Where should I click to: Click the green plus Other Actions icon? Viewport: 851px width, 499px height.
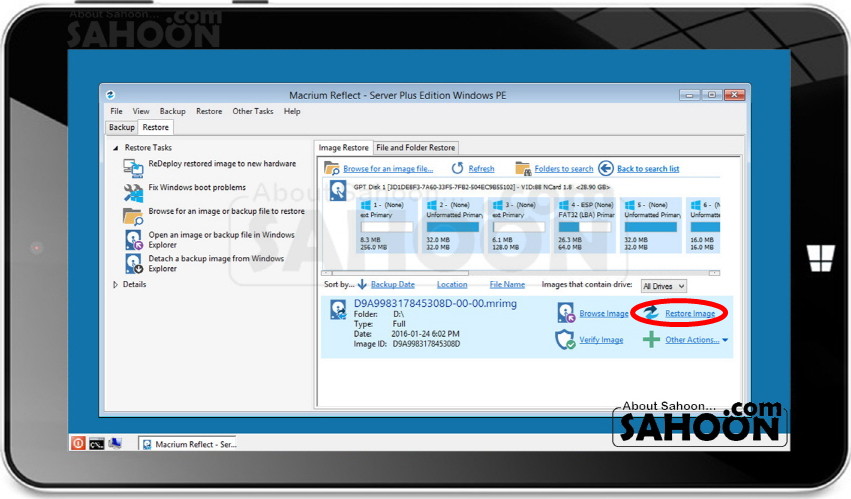[x=651, y=340]
